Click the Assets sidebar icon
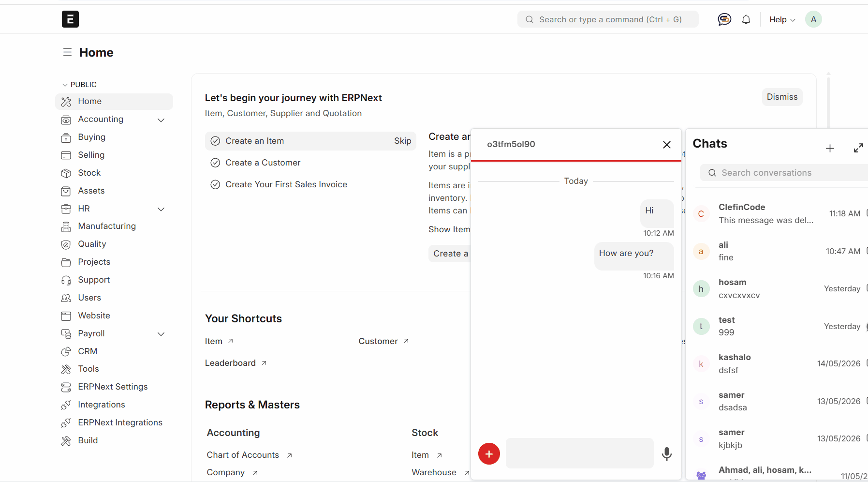 (x=66, y=191)
